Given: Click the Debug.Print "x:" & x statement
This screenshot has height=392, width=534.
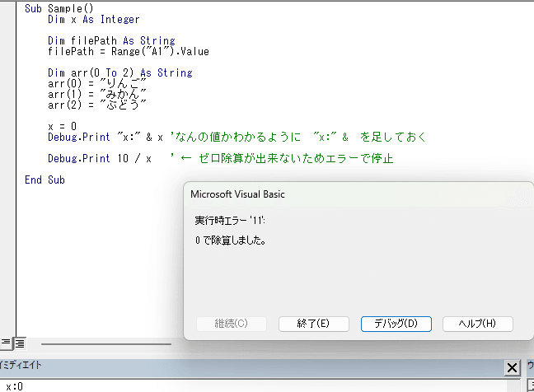Looking at the screenshot, I should tap(105, 138).
